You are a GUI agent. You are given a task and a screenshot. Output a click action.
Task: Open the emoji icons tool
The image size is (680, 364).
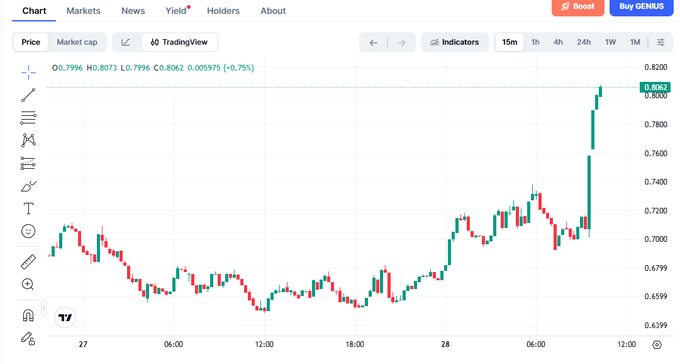(28, 231)
